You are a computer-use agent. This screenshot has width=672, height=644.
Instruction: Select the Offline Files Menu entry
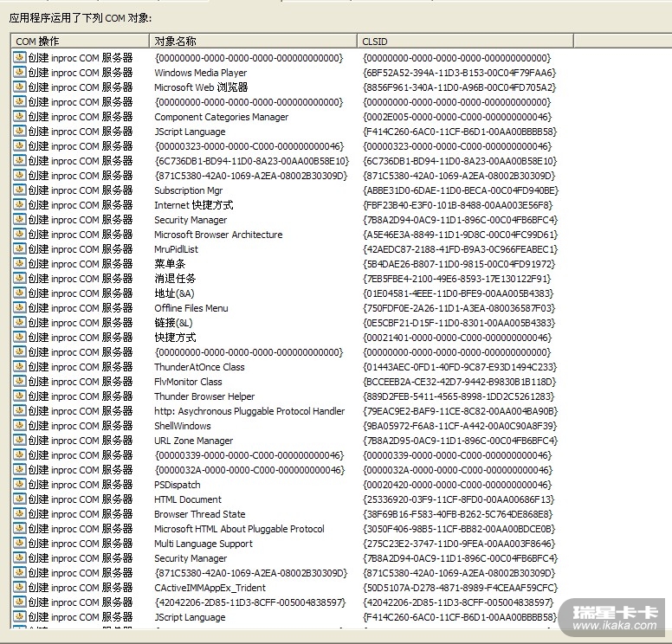tap(191, 308)
